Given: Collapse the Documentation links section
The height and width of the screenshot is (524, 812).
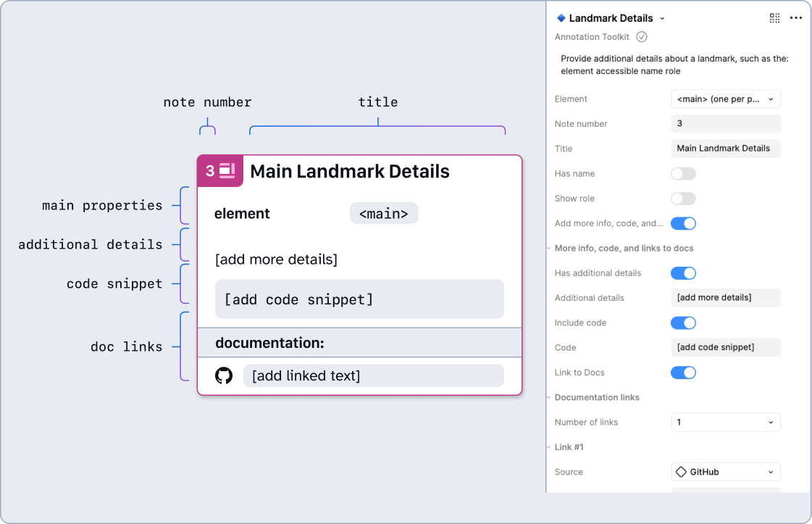Looking at the screenshot, I should 548,398.
